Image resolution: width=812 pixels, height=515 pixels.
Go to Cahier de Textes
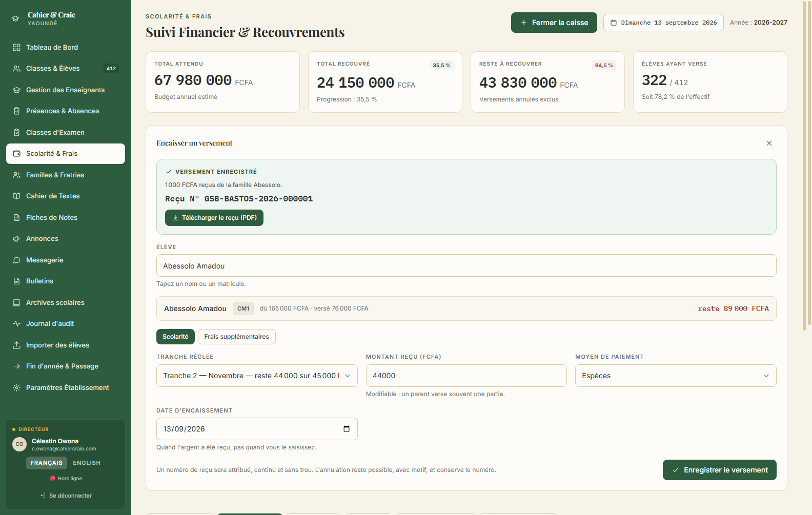66,196
